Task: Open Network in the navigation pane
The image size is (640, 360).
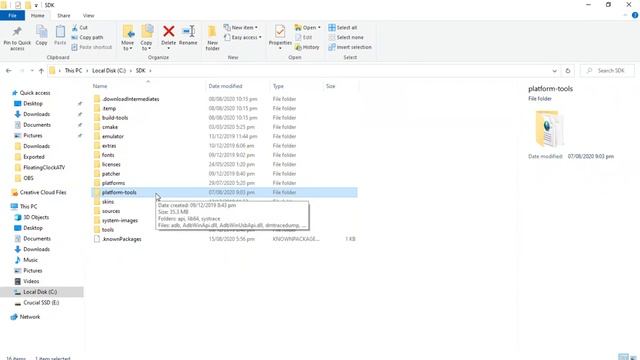Action: point(30,317)
